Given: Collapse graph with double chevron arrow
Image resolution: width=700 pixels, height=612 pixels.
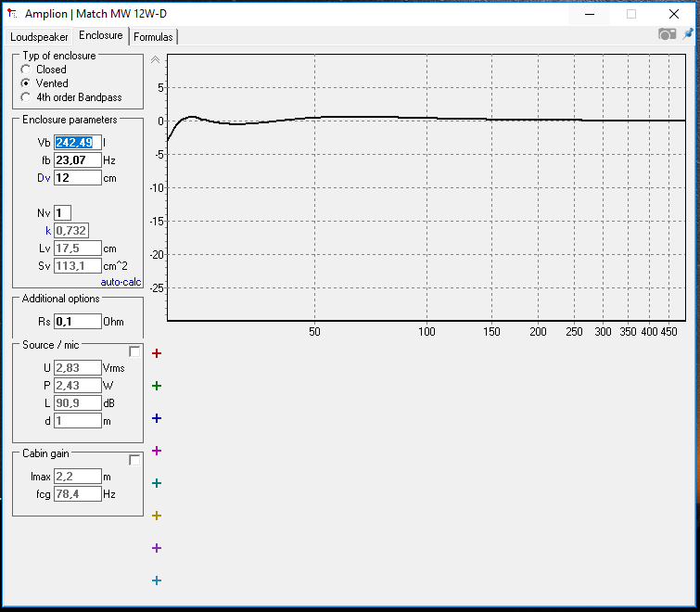Looking at the screenshot, I should [155, 60].
